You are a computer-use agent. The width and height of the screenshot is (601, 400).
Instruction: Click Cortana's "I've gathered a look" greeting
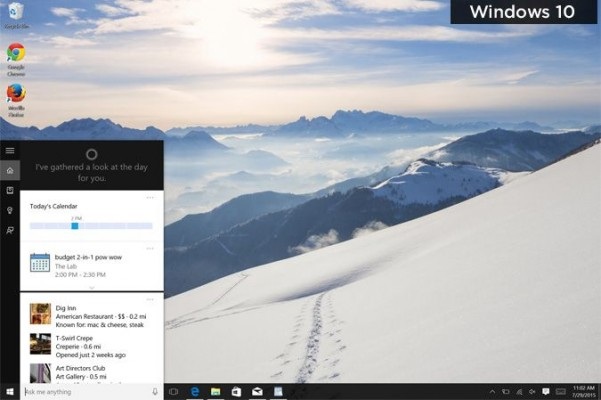click(x=92, y=172)
